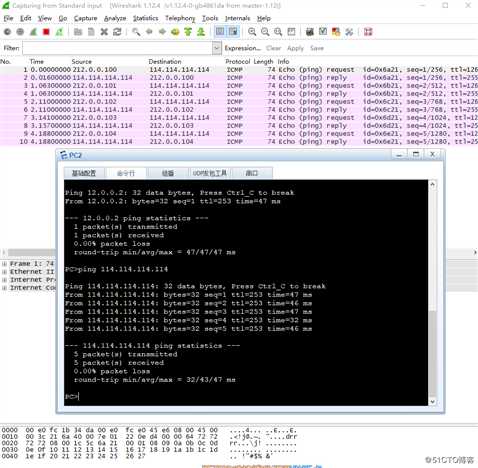The height and width of the screenshot is (468, 478).
Task: Click the go to last packet icon
Action: 201,32
